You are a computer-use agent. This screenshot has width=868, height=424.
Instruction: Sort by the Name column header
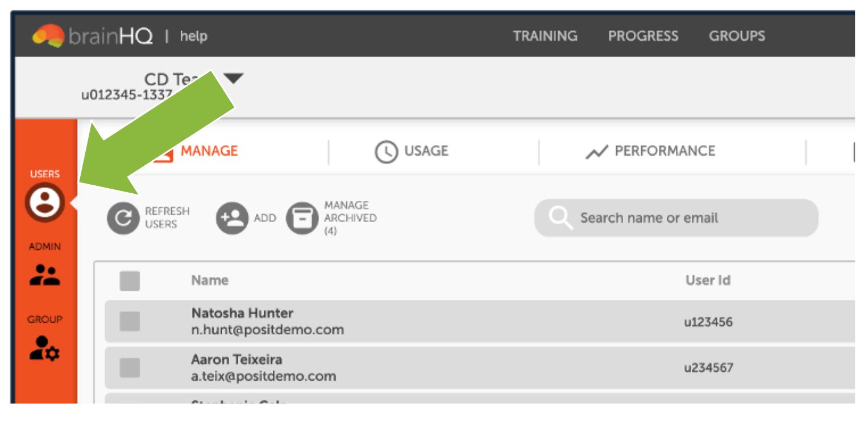click(210, 280)
